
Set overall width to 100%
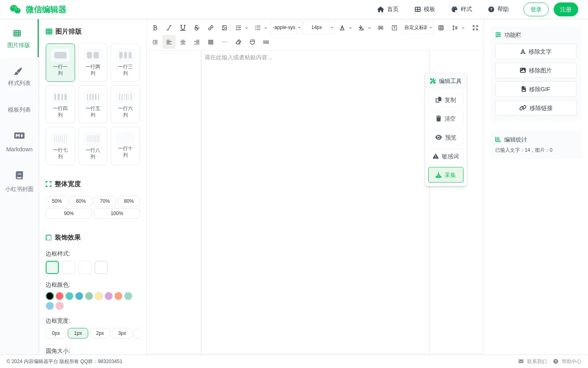117,213
